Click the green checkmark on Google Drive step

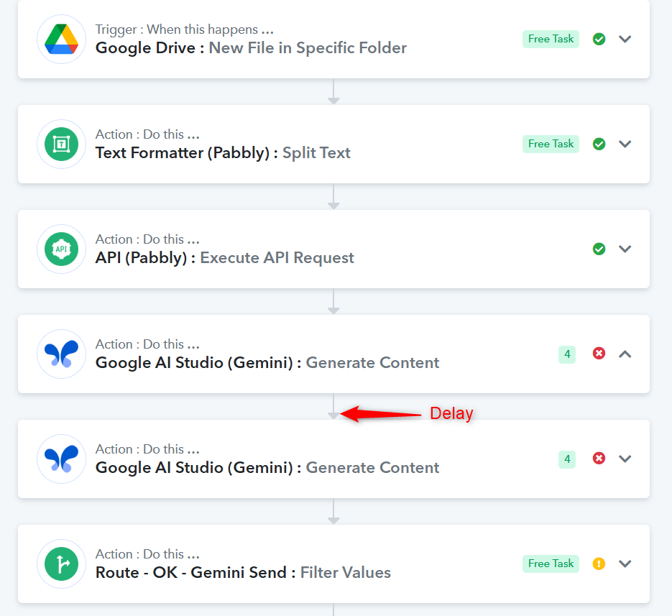pos(599,39)
